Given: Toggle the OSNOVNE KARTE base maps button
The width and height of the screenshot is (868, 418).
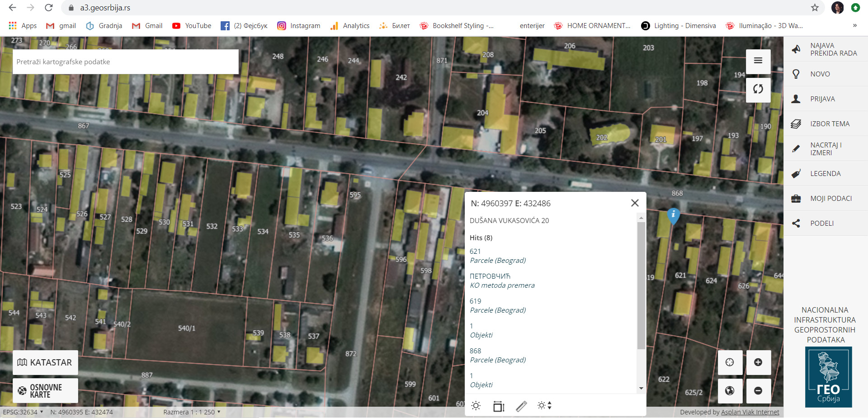Looking at the screenshot, I should click(45, 391).
